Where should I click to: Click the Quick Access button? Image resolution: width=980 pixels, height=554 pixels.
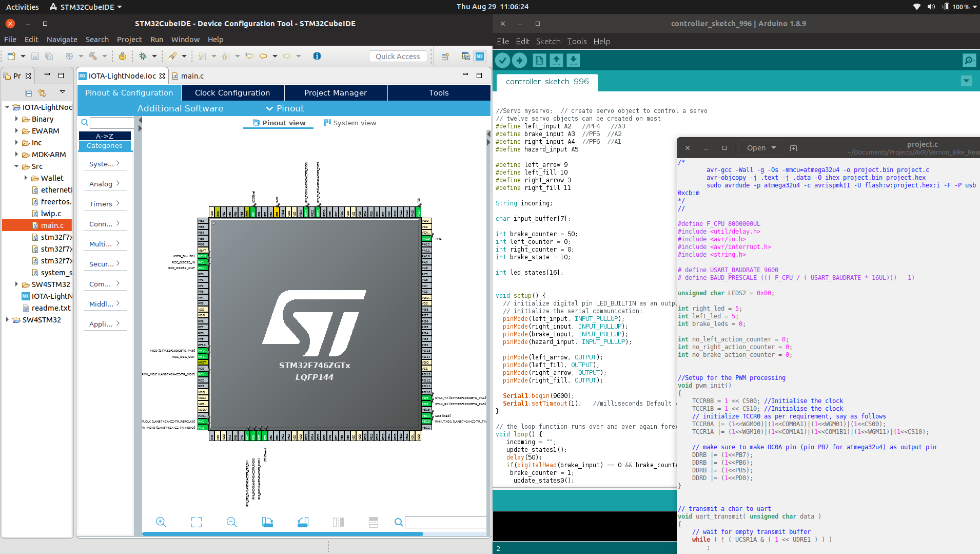tap(398, 56)
